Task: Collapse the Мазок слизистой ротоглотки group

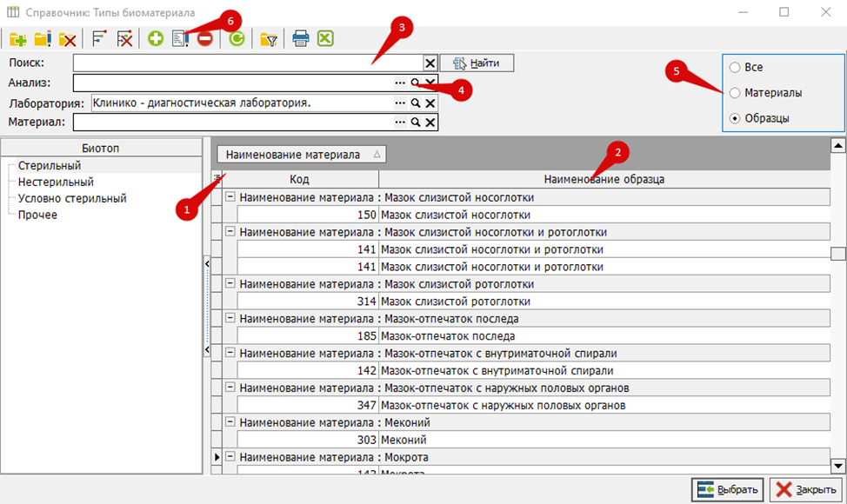Action: pos(230,283)
